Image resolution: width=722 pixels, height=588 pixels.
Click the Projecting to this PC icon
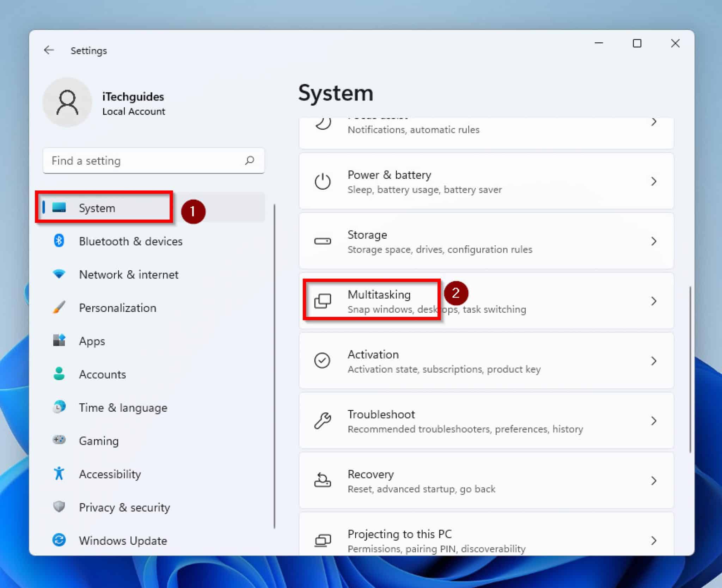[322, 540]
